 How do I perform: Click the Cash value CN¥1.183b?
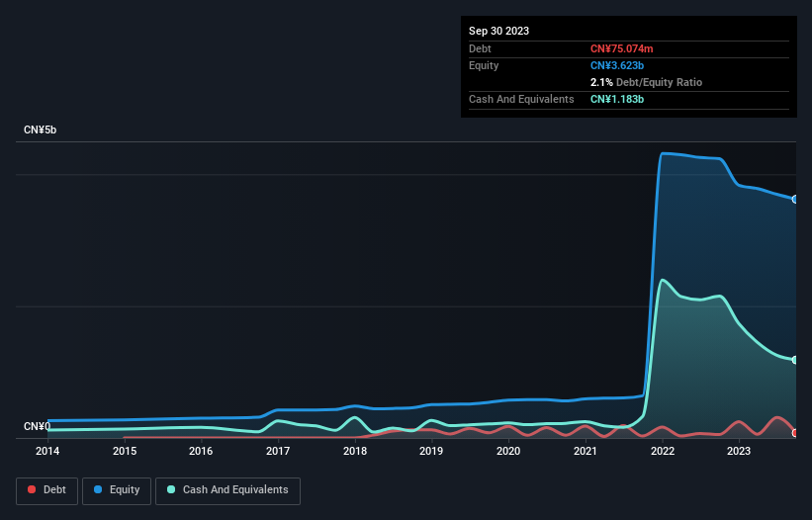coord(617,99)
